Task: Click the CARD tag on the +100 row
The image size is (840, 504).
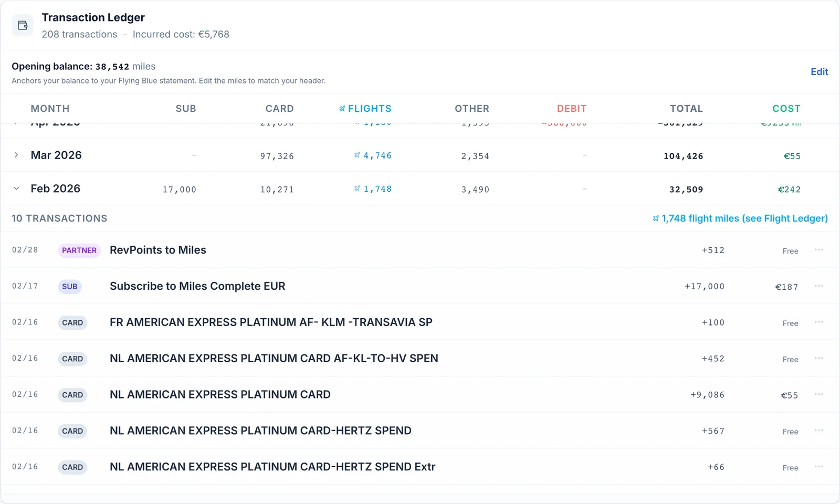Action: point(72,323)
